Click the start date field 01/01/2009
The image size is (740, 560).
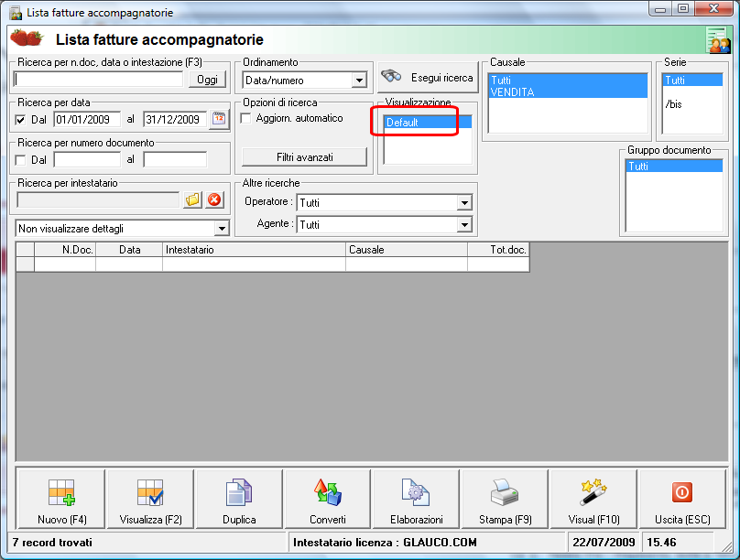point(87,120)
